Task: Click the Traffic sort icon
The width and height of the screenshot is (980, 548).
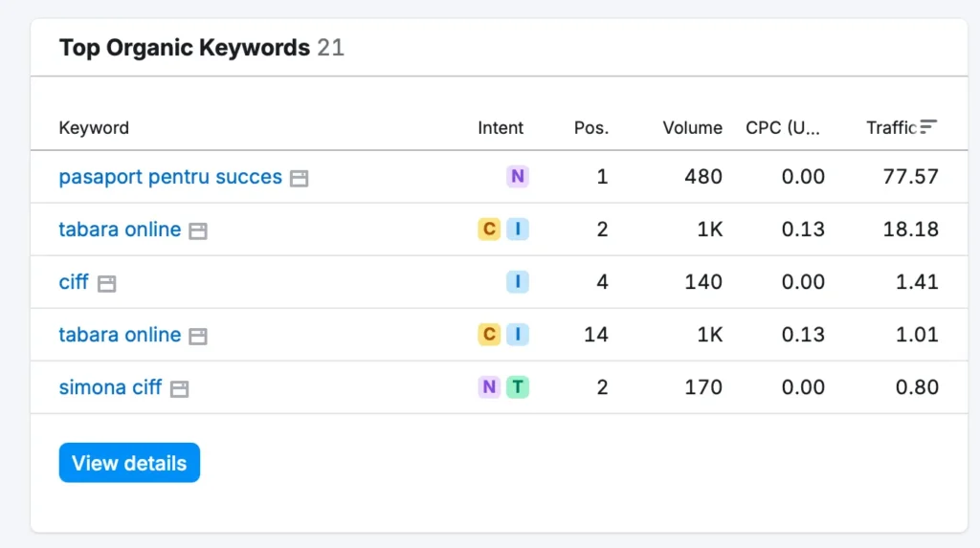Action: [928, 126]
